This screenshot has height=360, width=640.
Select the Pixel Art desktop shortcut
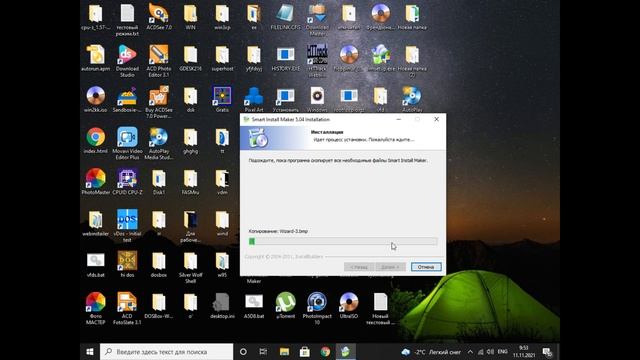pos(254,100)
